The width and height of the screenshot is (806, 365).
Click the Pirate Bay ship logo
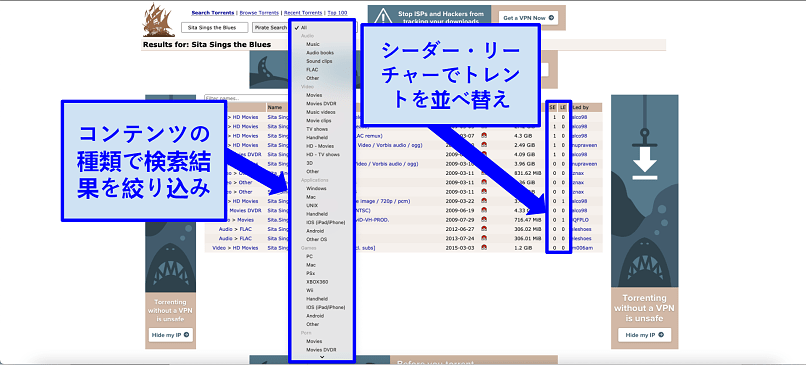pyautogui.click(x=159, y=20)
